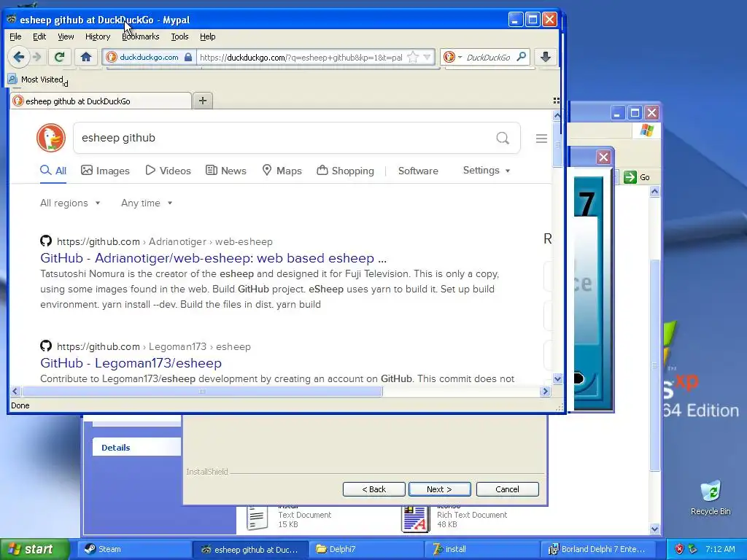
Task: Switch to Borland Delphi 7 Enterprise taskbar button
Action: click(x=597, y=549)
